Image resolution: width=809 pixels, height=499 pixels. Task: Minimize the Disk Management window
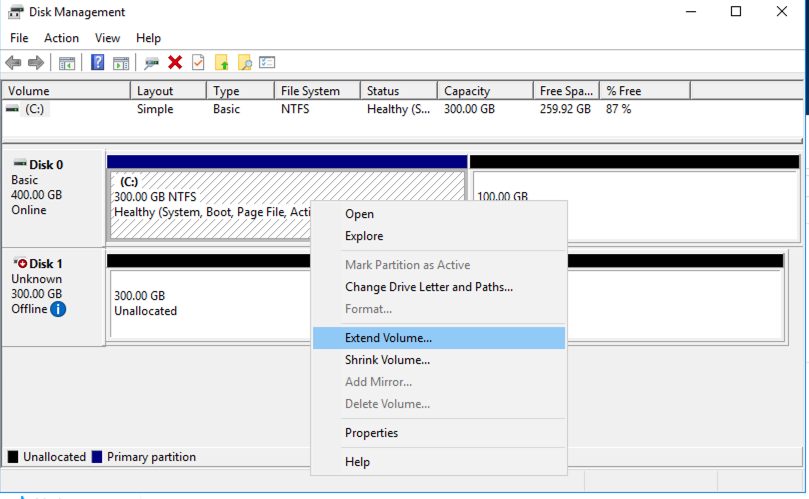pyautogui.click(x=691, y=11)
